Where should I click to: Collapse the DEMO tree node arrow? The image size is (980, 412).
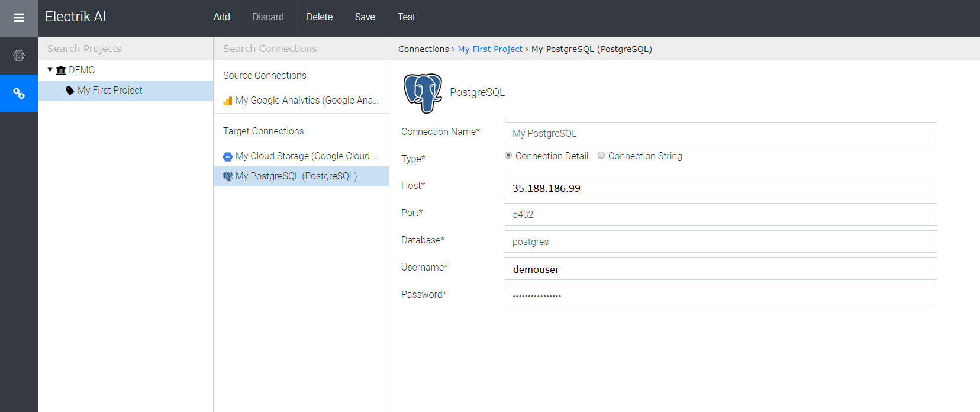(x=50, y=70)
